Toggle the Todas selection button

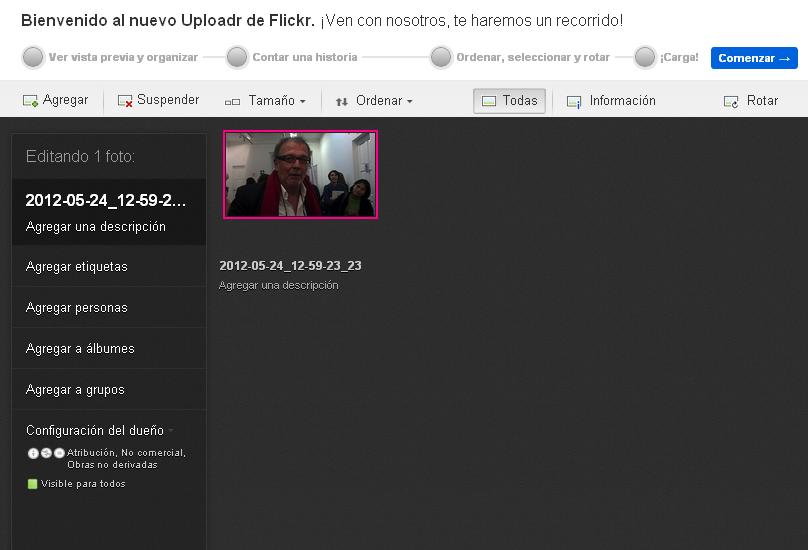coord(509,101)
